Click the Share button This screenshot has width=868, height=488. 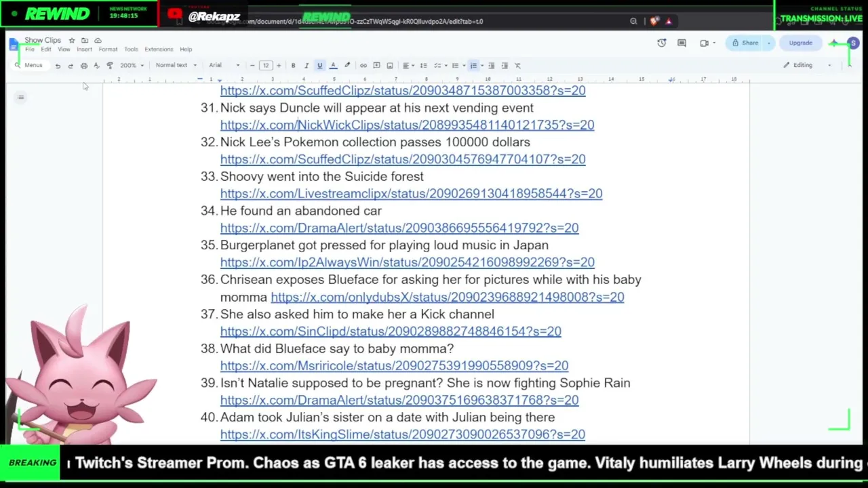point(745,43)
